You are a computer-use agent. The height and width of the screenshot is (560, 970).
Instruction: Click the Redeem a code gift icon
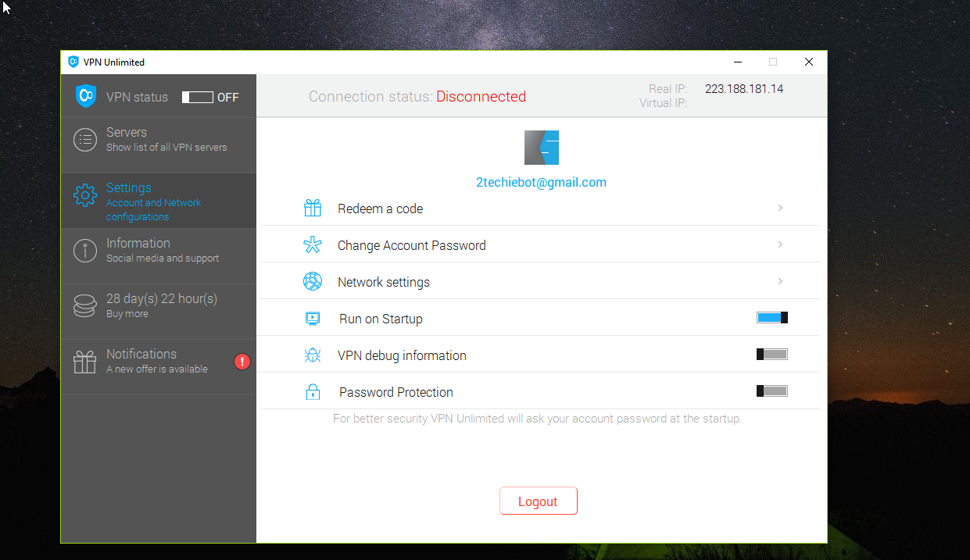tap(313, 209)
